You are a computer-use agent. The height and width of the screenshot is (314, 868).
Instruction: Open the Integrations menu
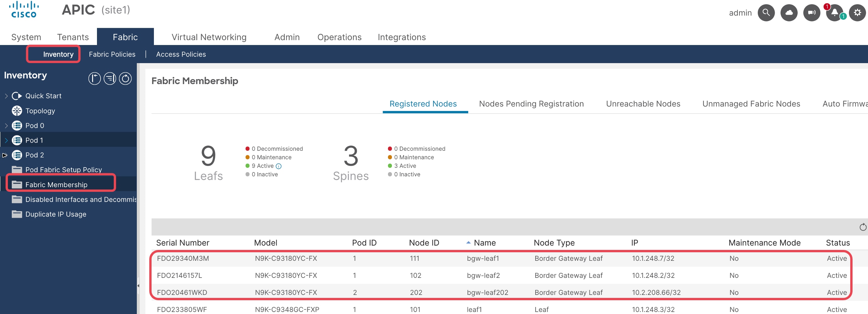coord(402,37)
